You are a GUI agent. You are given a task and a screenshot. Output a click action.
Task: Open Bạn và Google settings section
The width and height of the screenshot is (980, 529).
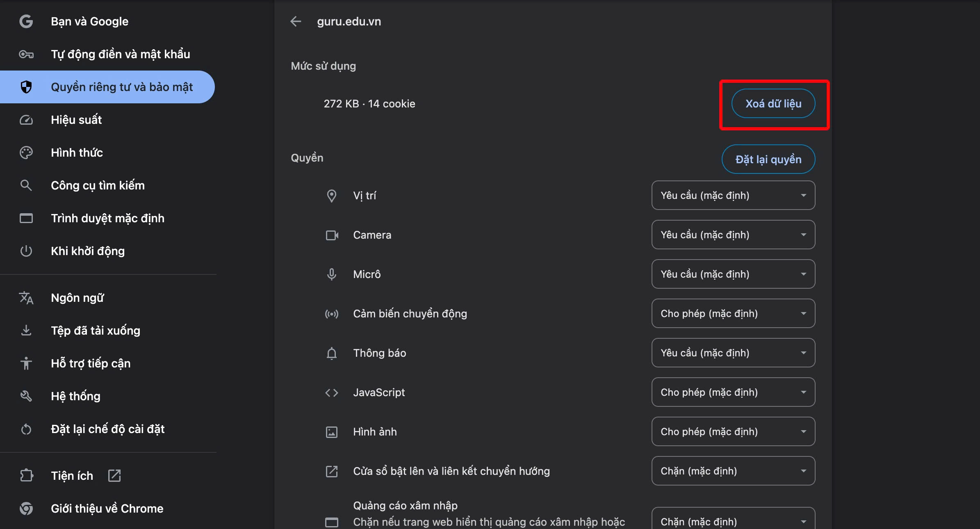pos(107,21)
